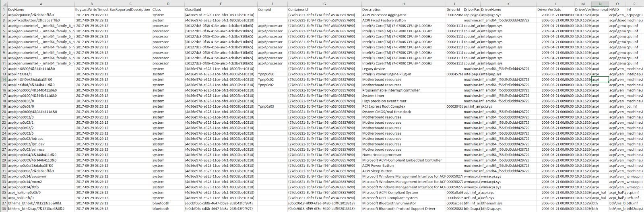Select KeyName cell acpi/pnp0c14/tbfp
This screenshot has height=212, width=644.
coord(41,187)
